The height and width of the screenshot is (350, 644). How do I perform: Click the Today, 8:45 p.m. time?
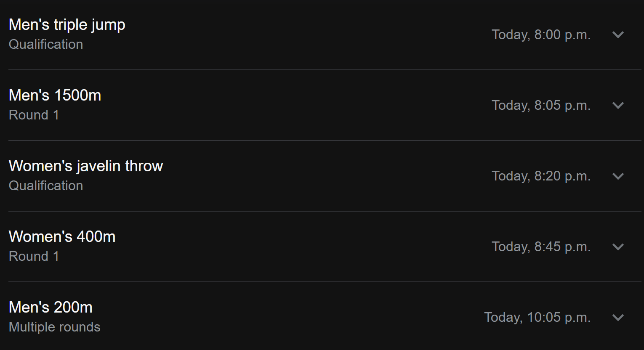(x=541, y=247)
